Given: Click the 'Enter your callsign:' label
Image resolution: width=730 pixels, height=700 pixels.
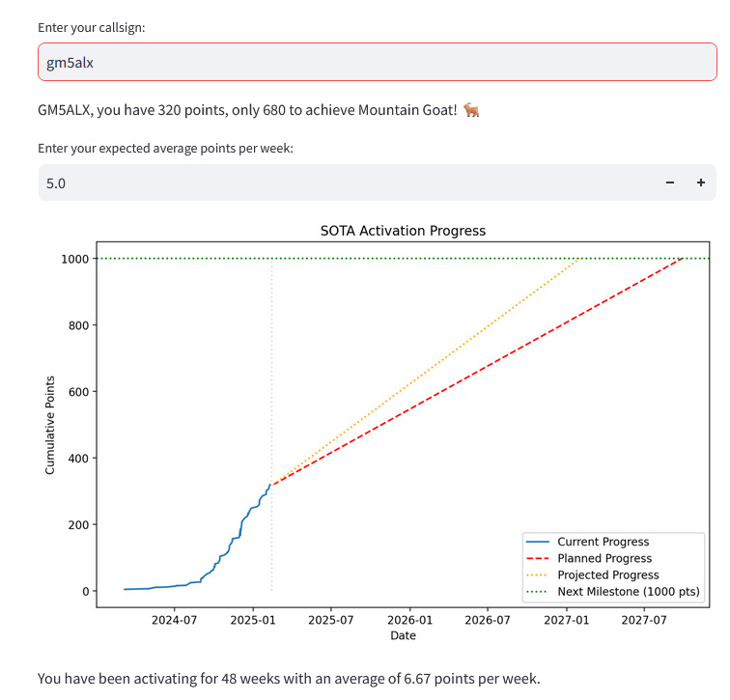Looking at the screenshot, I should click(x=92, y=27).
